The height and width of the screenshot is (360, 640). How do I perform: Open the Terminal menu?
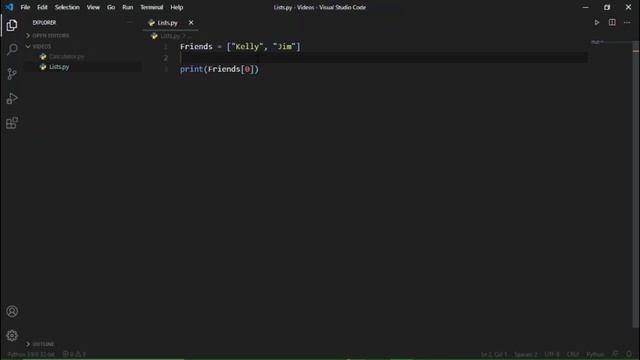pos(151,7)
